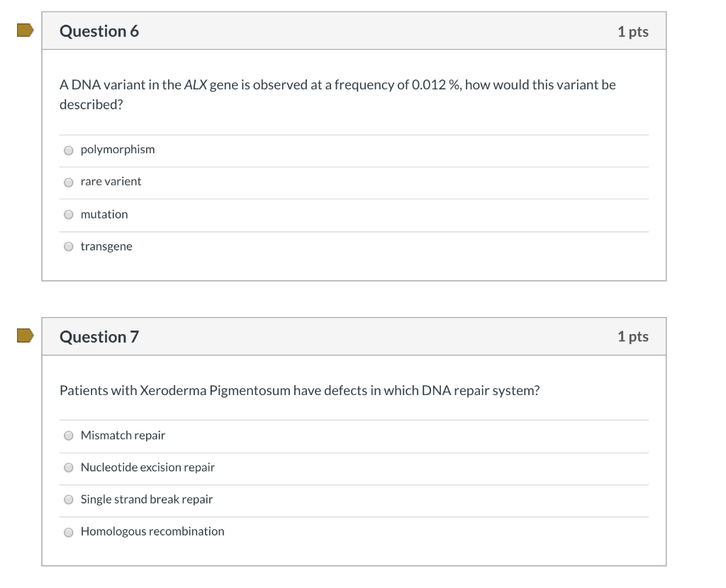Choose the rare varient option

(69, 182)
